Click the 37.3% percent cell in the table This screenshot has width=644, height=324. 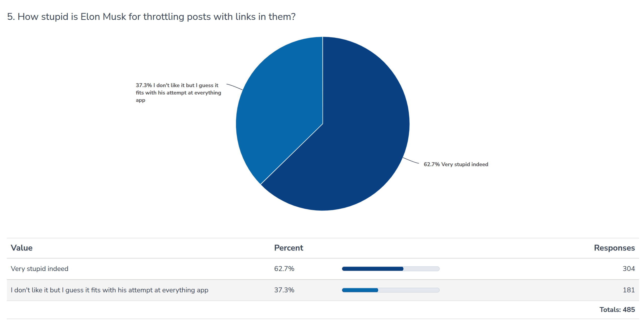284,290
